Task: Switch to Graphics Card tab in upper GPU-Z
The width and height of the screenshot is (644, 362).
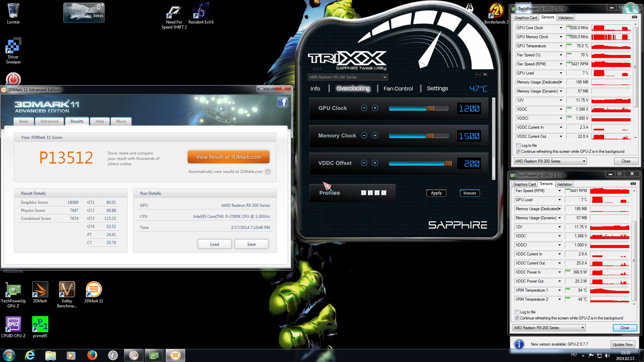Action: [x=526, y=18]
